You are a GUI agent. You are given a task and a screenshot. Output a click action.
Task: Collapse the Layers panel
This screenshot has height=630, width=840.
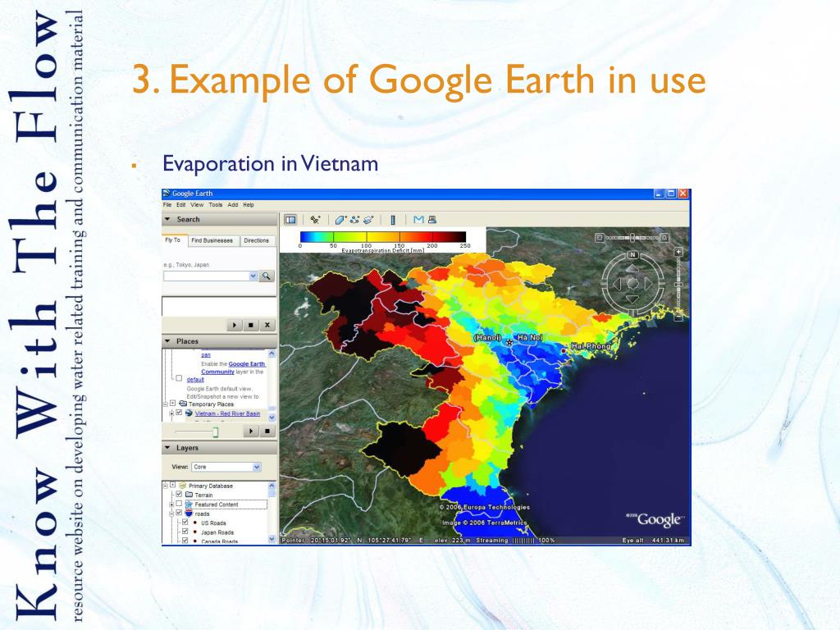coord(167,448)
